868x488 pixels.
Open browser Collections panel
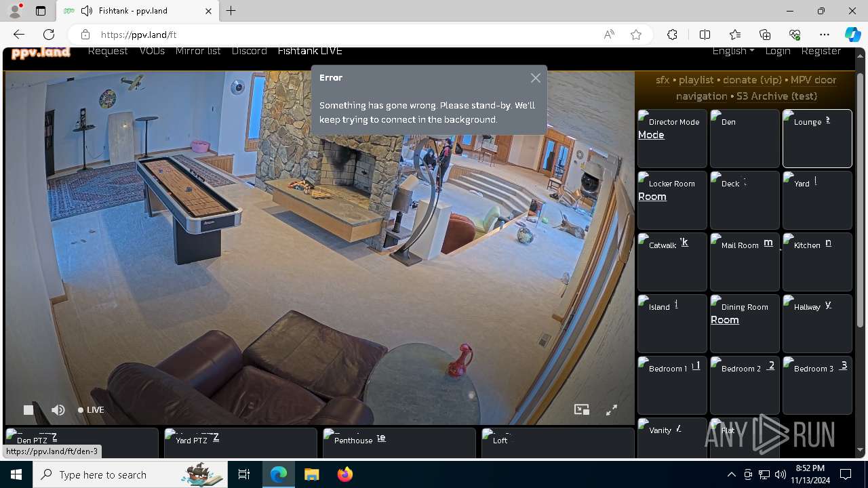pos(765,35)
